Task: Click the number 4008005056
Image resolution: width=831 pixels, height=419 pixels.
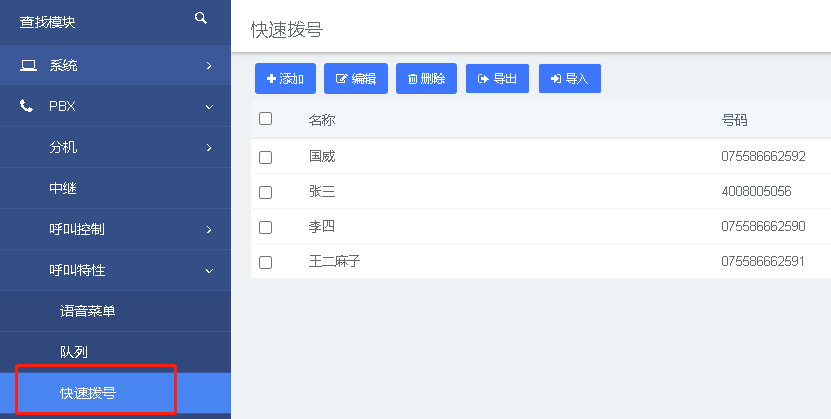Action: point(756,191)
